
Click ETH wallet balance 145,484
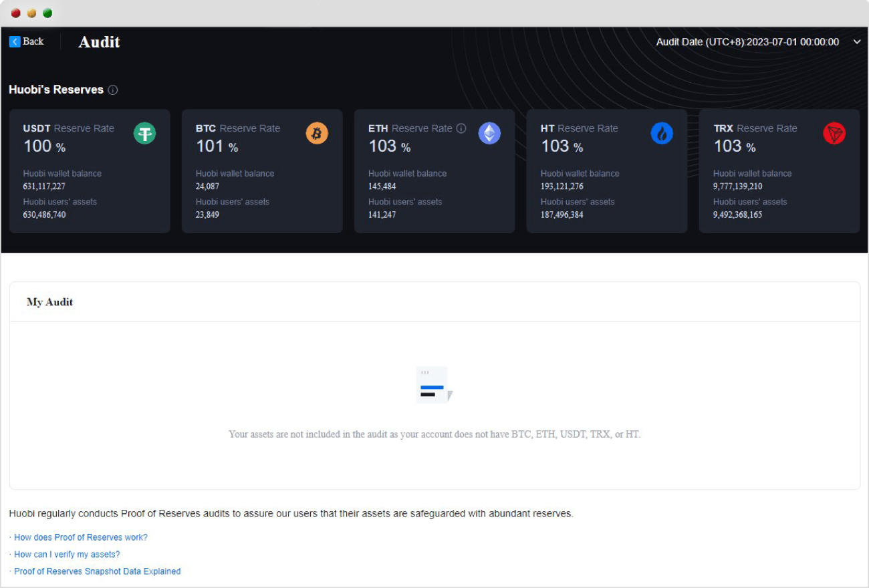pos(382,186)
